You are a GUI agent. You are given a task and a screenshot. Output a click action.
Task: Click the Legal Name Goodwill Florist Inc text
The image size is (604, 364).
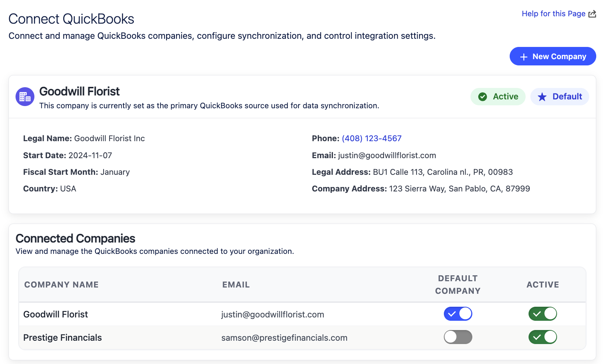pos(84,139)
